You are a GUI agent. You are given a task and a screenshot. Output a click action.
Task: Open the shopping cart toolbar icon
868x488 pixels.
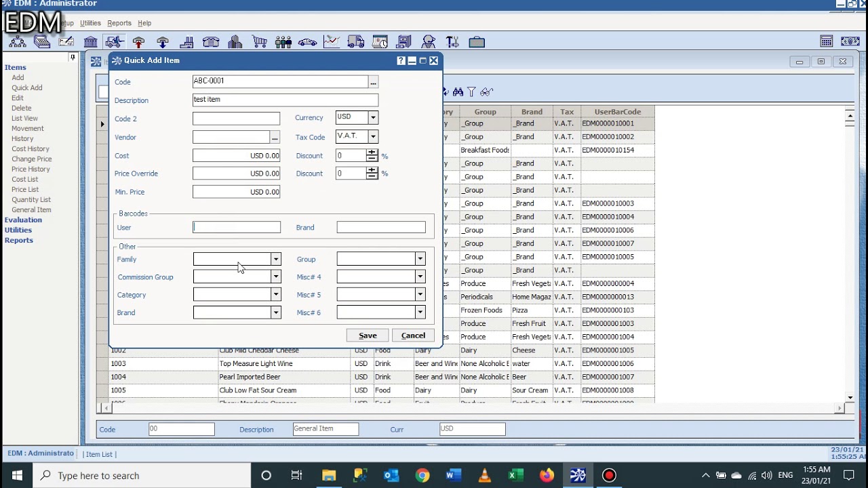tap(259, 42)
